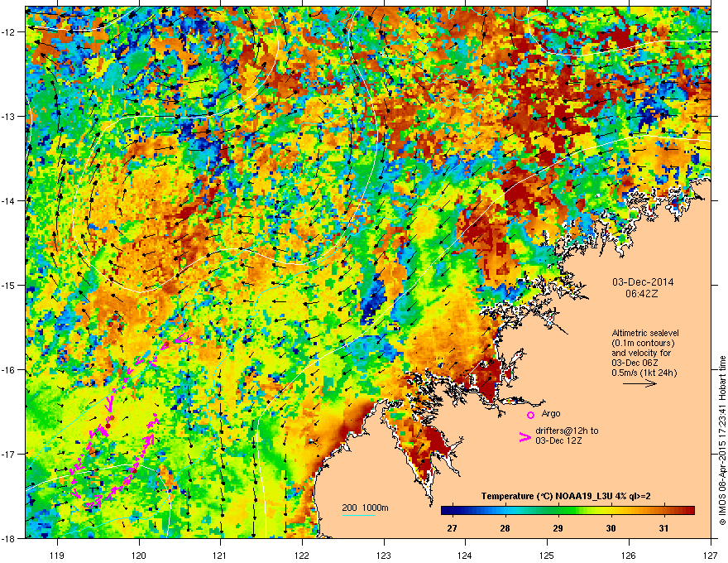Click the '200 1000m' bathymetry label

click(x=365, y=508)
